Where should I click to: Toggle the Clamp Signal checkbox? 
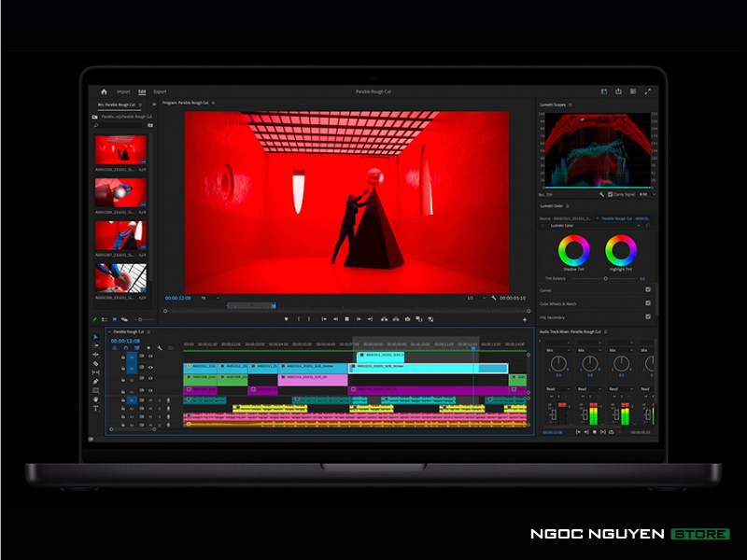[x=610, y=194]
